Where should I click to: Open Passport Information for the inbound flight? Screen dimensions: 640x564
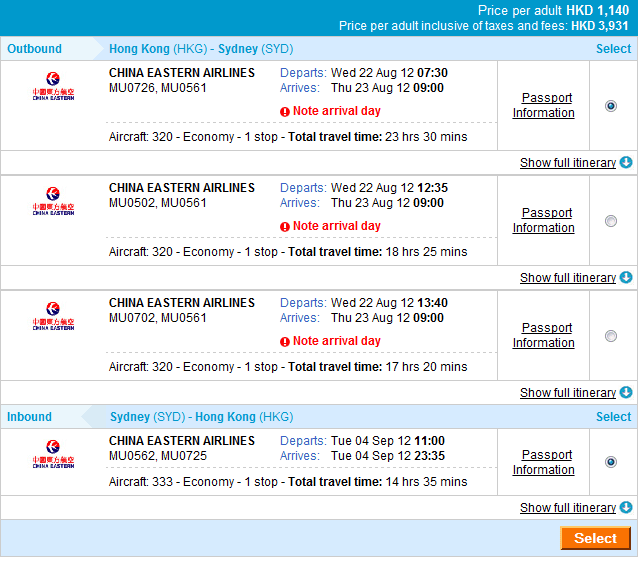543,462
